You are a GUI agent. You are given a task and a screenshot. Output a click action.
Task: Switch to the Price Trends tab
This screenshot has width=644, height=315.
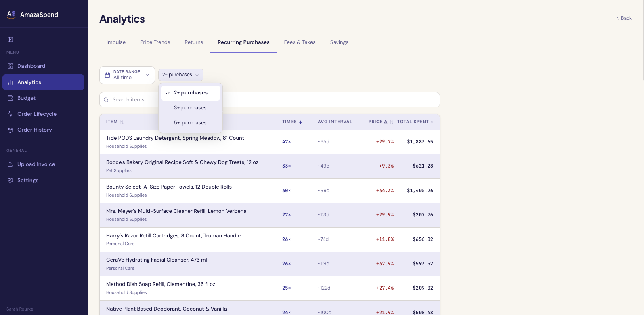click(x=155, y=42)
